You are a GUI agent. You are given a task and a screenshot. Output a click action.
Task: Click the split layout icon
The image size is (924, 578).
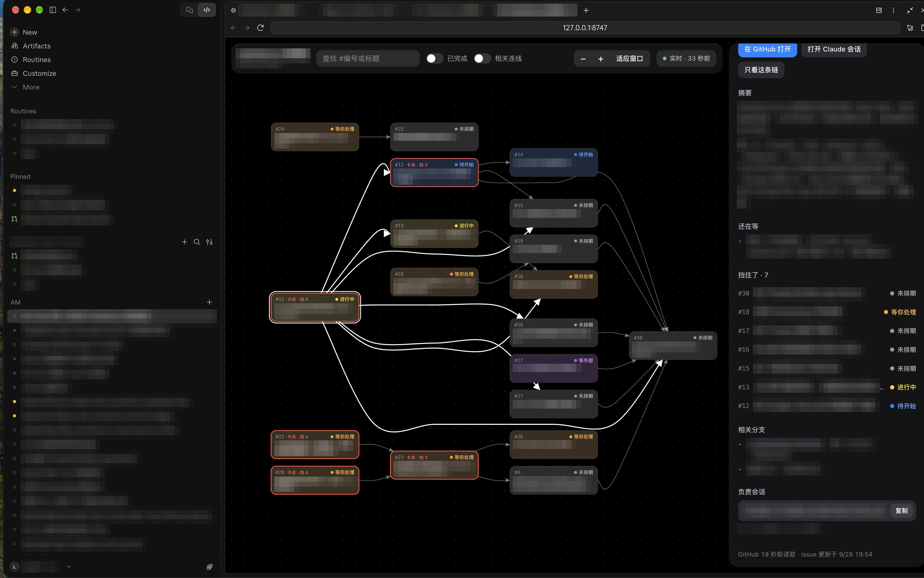pyautogui.click(x=879, y=10)
